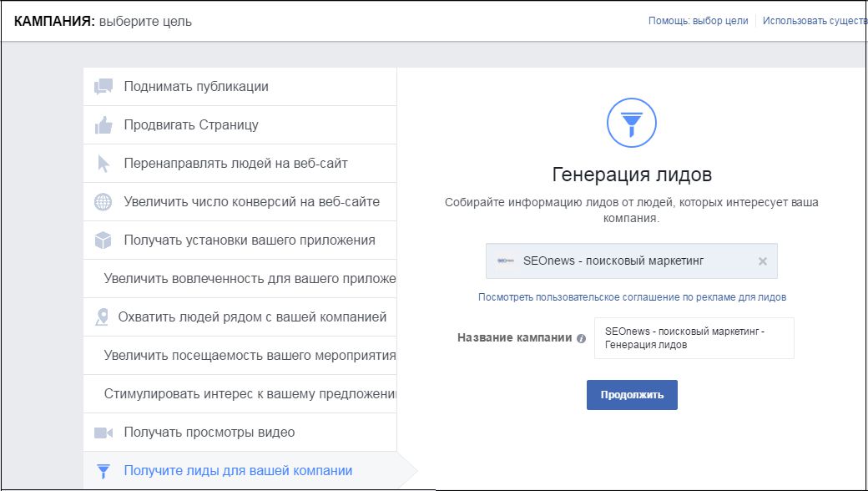Click the info icon next to Название кампании

coord(581,338)
